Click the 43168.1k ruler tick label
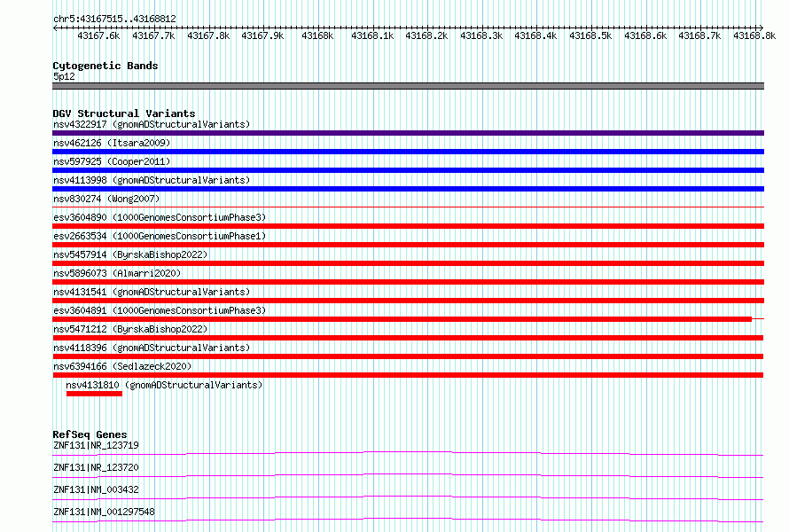The image size is (789, 532). pos(372,35)
